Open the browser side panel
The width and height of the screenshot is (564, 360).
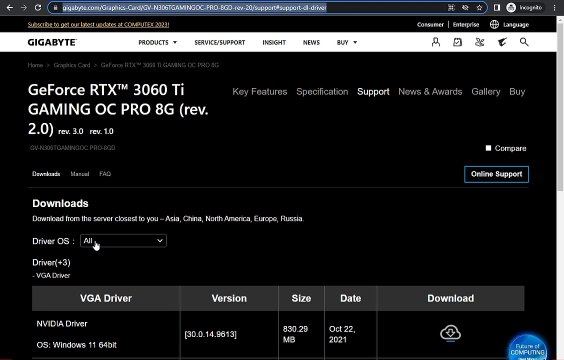497,8
